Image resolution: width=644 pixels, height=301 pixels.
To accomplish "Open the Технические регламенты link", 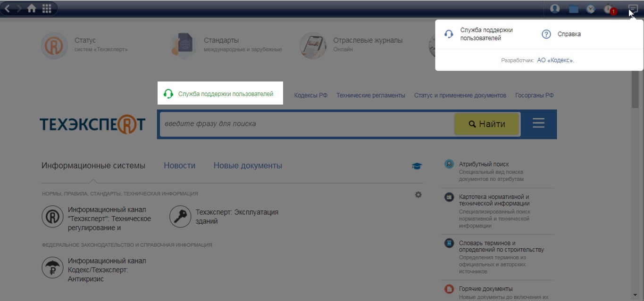I will pos(370,95).
